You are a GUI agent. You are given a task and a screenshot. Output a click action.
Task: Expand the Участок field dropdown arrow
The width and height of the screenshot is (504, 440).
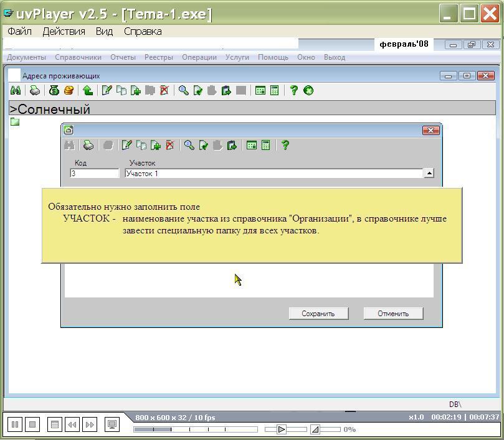(x=429, y=174)
